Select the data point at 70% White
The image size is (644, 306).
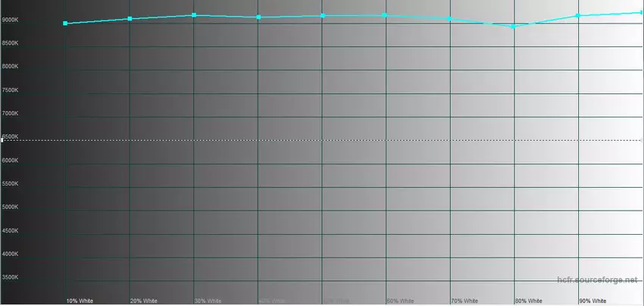coord(450,18)
